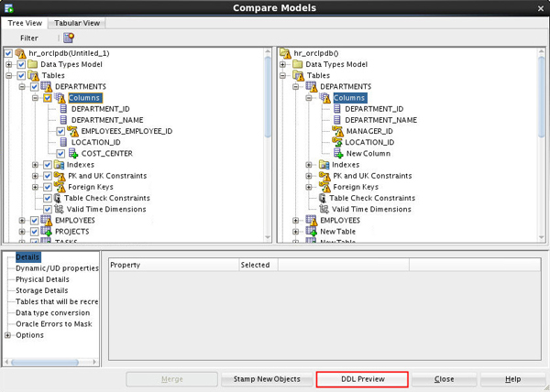Select the Tree View tab

25,23
